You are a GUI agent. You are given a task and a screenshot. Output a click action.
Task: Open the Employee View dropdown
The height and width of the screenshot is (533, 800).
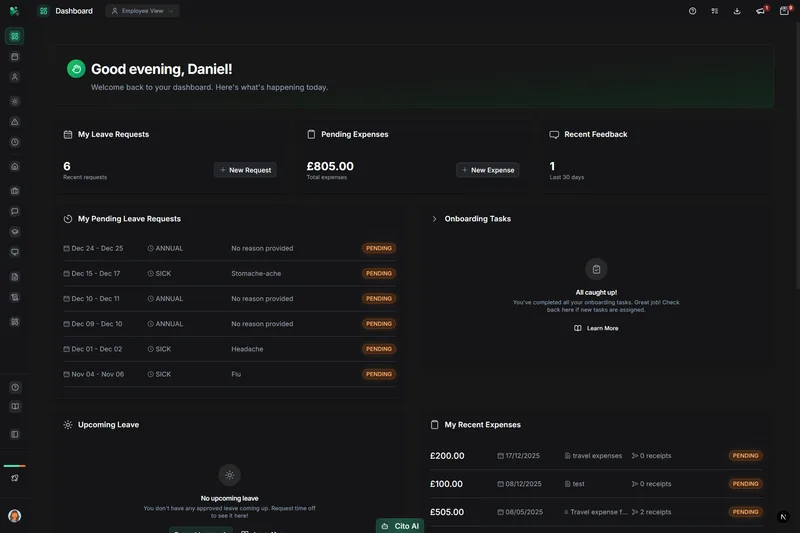[142, 11]
